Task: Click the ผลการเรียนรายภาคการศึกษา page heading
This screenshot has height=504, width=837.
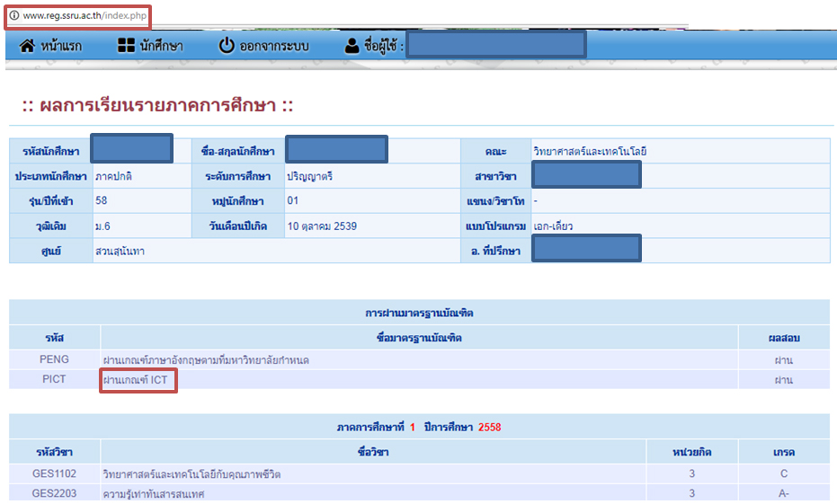Action: [x=158, y=106]
